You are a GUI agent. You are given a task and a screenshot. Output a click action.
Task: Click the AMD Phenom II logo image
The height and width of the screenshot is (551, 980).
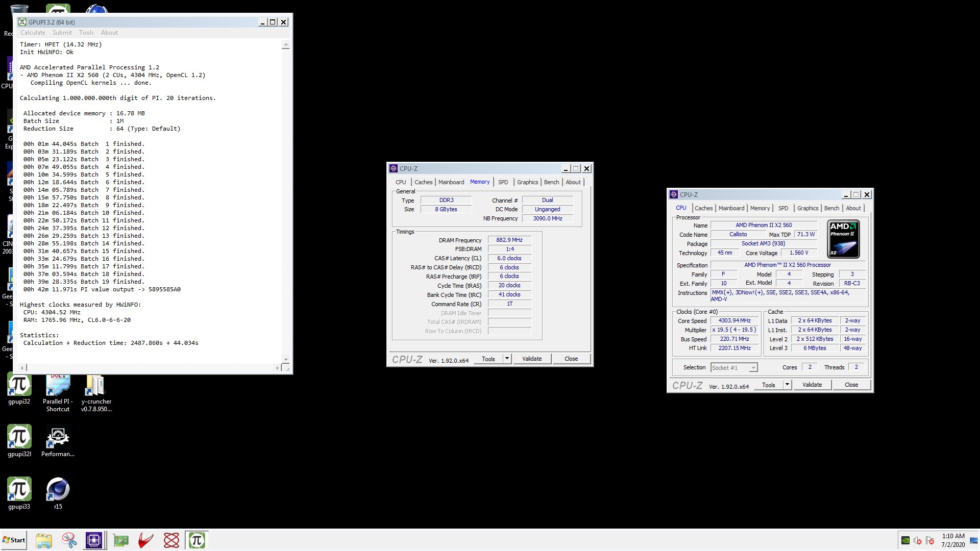coord(843,239)
